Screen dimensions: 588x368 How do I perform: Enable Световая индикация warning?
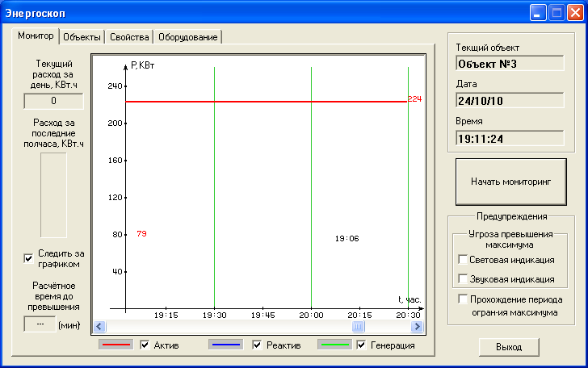(463, 260)
